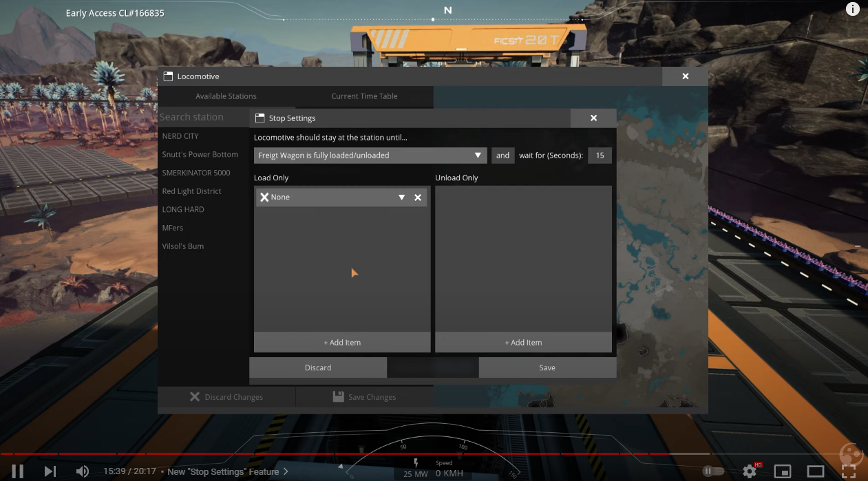Open YouTube player settings gear
This screenshot has height=481, width=868.
pyautogui.click(x=750, y=471)
